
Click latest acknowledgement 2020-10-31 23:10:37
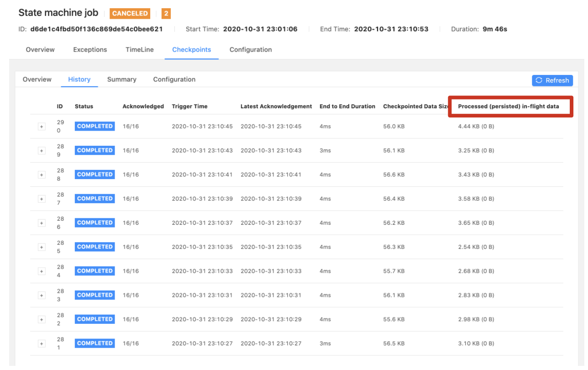pos(271,223)
